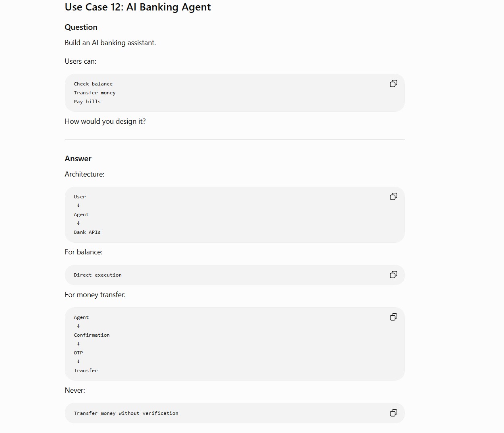Image resolution: width=504 pixels, height=433 pixels.
Task: Select the Answer heading
Action: click(x=78, y=159)
